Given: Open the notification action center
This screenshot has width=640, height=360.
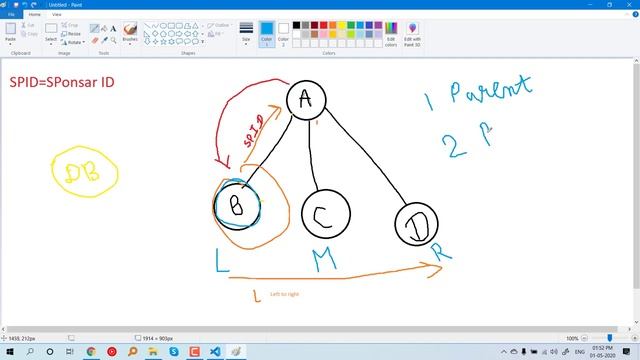Looking at the screenshot, I should coord(627,351).
